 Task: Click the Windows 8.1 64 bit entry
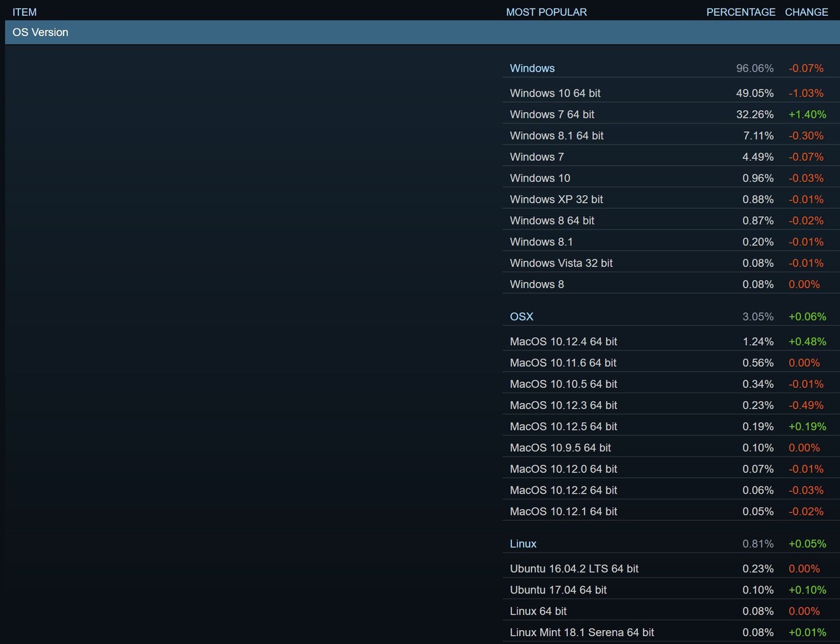(556, 136)
